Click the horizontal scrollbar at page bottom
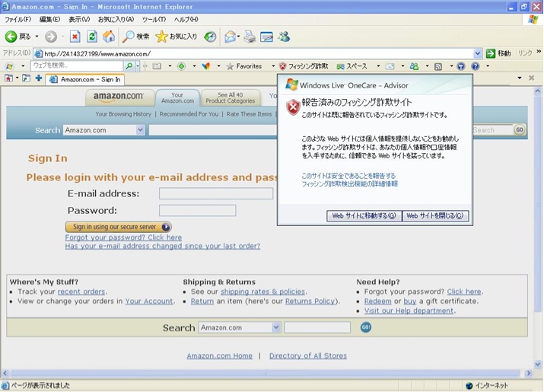The width and height of the screenshot is (544, 392). click(x=266, y=374)
